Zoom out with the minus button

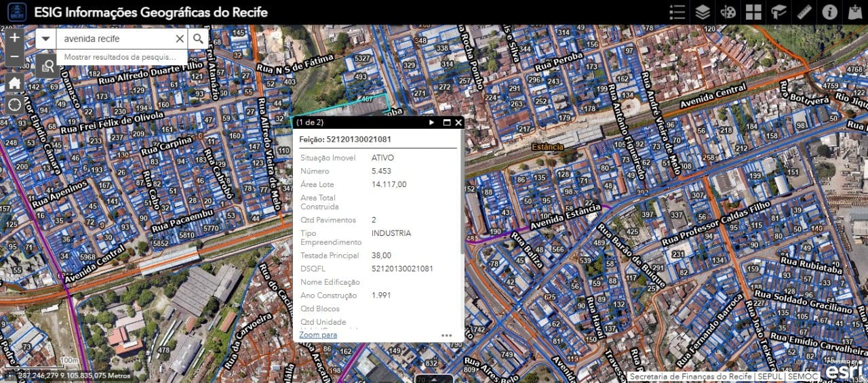click(x=14, y=57)
